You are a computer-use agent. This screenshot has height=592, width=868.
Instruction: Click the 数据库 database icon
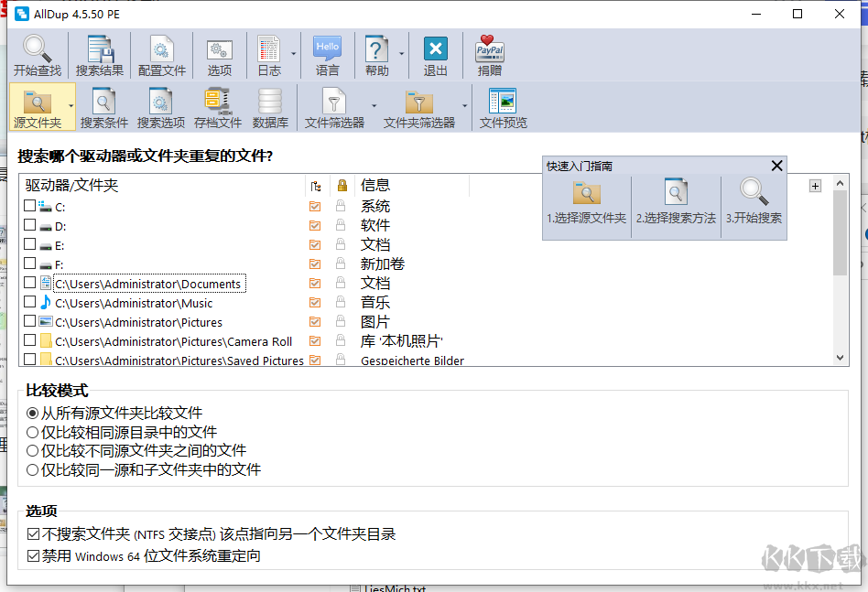pyautogui.click(x=269, y=105)
